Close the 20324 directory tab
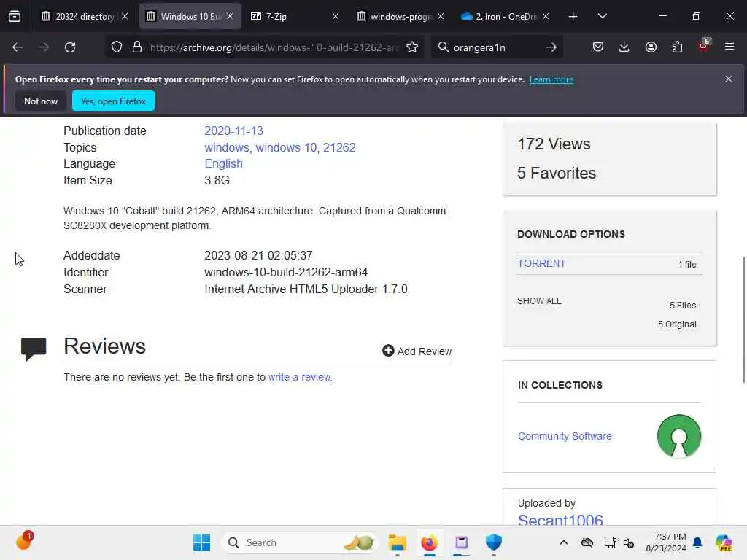747x560 pixels. tap(125, 16)
